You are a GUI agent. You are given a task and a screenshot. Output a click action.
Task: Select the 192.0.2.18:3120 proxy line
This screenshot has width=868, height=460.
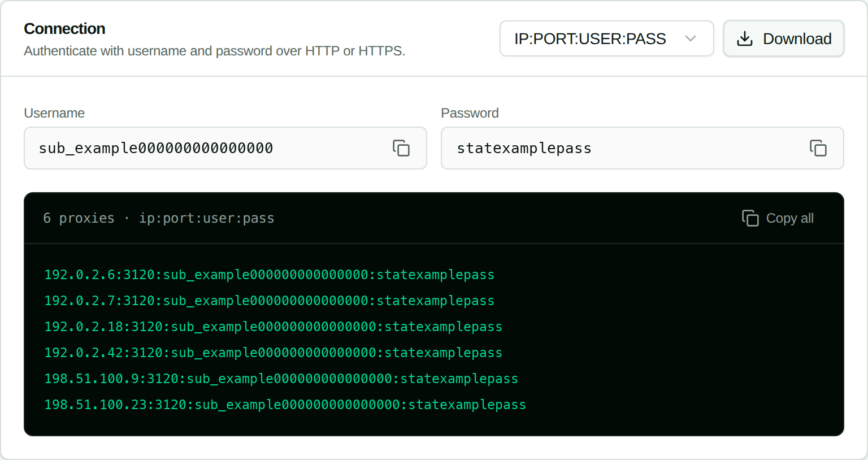[x=274, y=327]
